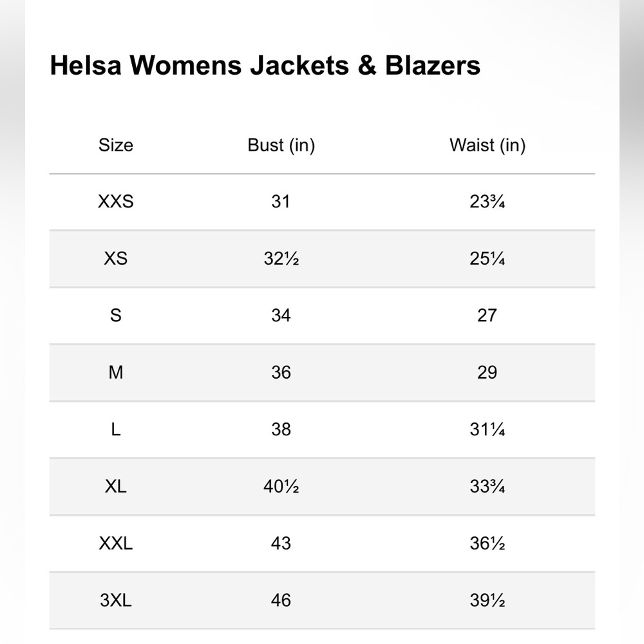Click the XS size row label
This screenshot has height=644, width=644.
coord(116,258)
